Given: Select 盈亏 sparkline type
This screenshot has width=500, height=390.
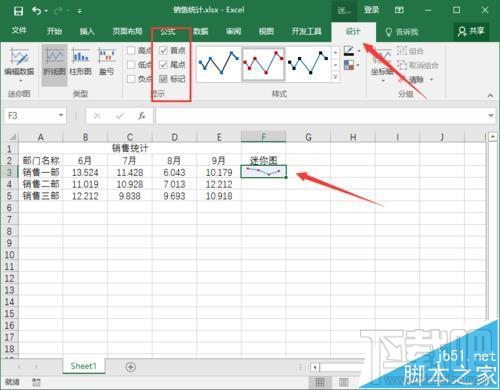Looking at the screenshot, I should coord(107,63).
